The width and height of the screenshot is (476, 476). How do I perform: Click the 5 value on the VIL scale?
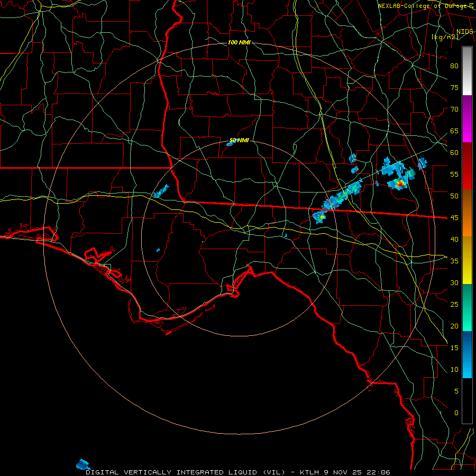pyautogui.click(x=456, y=391)
